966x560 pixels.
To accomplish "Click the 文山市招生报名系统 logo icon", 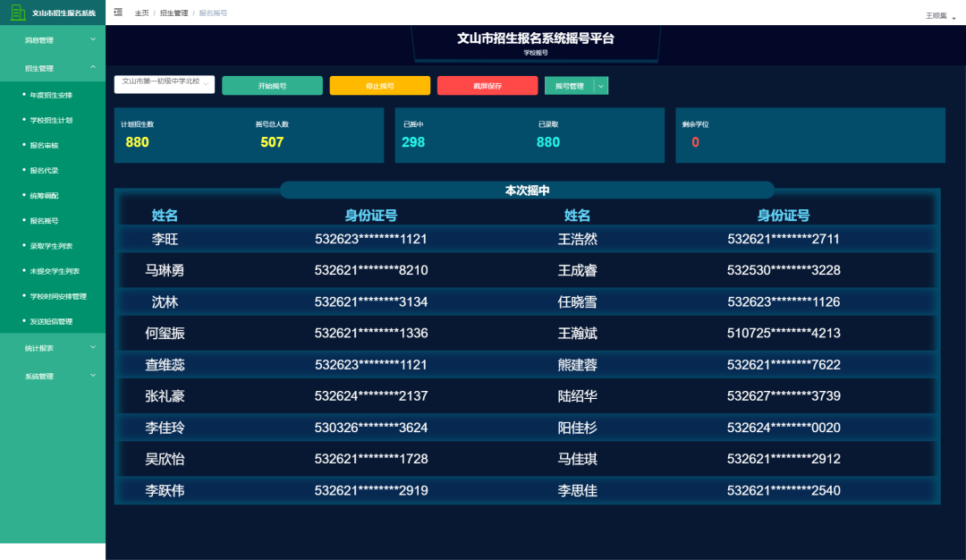I will point(15,13).
